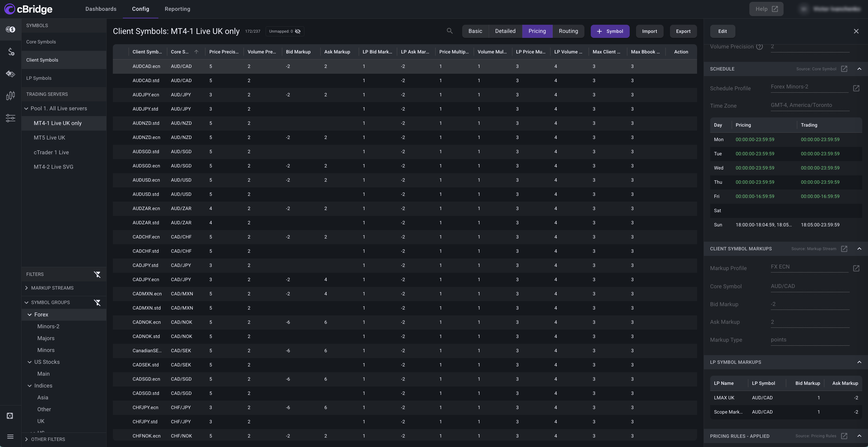Select the MT5 Live UK server

(64, 138)
